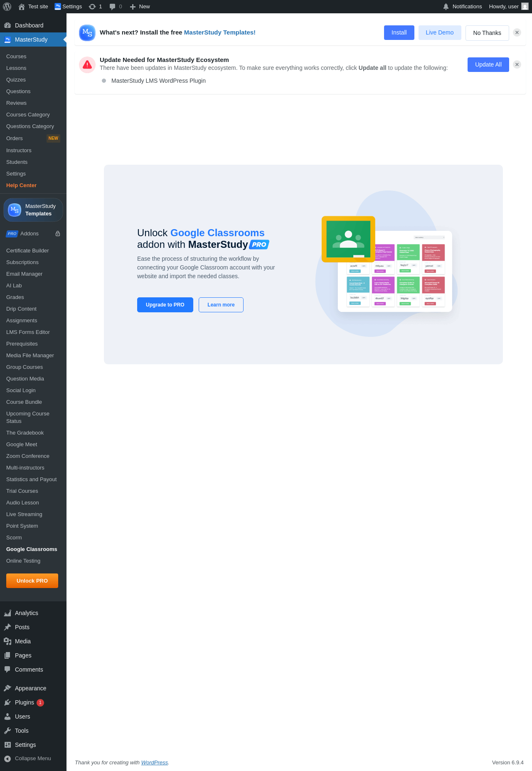Go to the Courses submenu item
This screenshot has width=532, height=771.
pyautogui.click(x=16, y=57)
